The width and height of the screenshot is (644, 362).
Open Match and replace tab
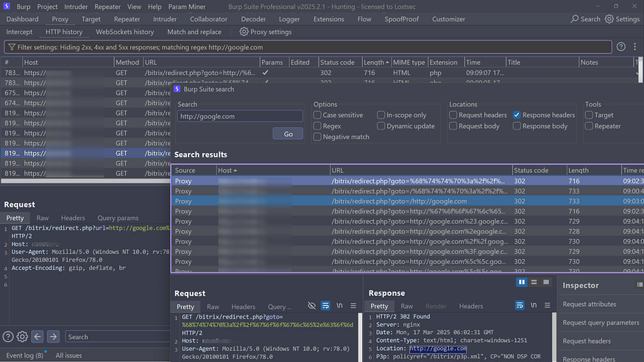(194, 32)
